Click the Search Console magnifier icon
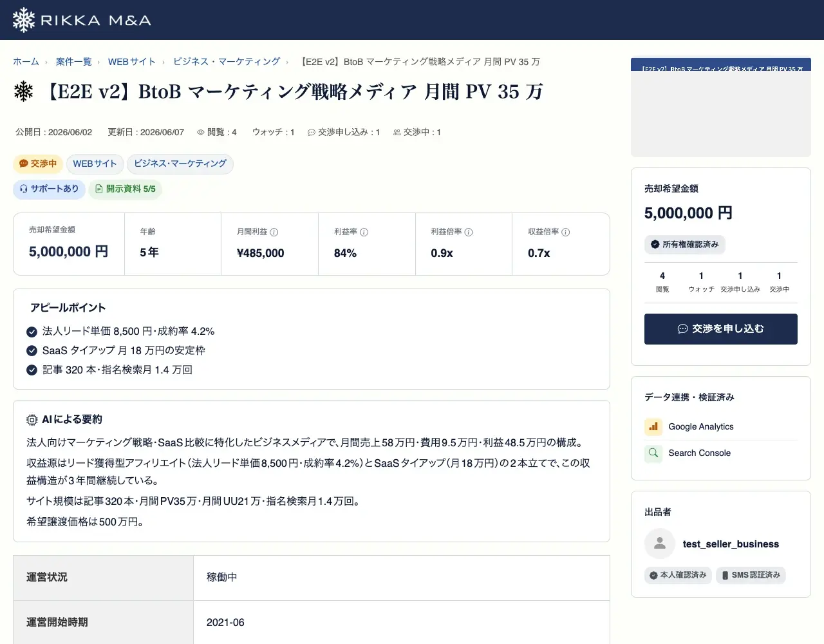The height and width of the screenshot is (644, 824). pos(653,453)
